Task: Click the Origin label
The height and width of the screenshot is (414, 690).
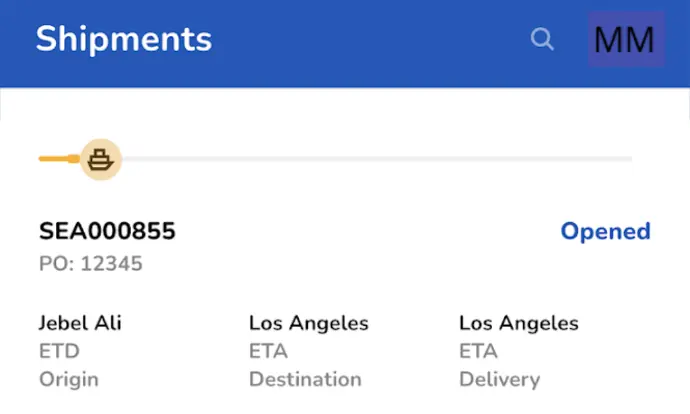Action: [x=69, y=380]
